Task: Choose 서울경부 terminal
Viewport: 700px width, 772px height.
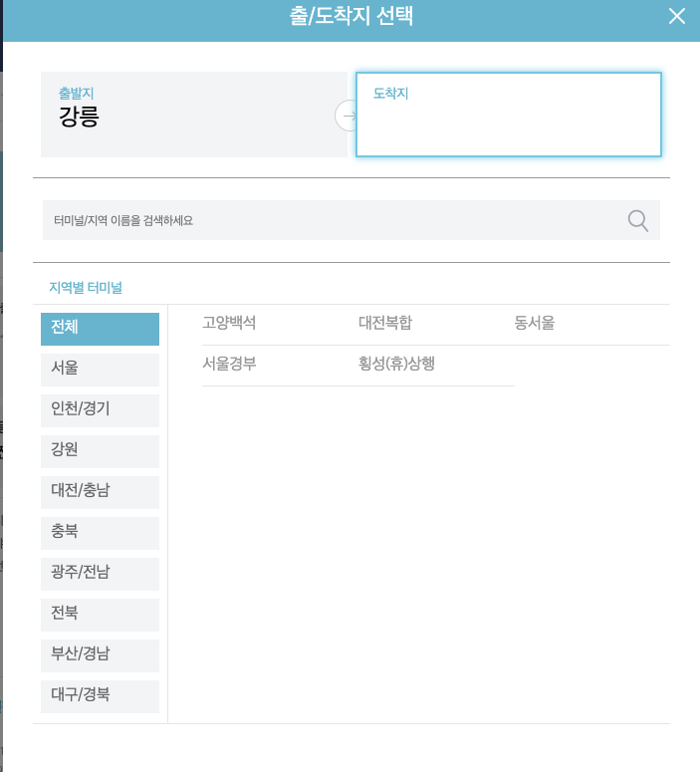Action: point(229,364)
